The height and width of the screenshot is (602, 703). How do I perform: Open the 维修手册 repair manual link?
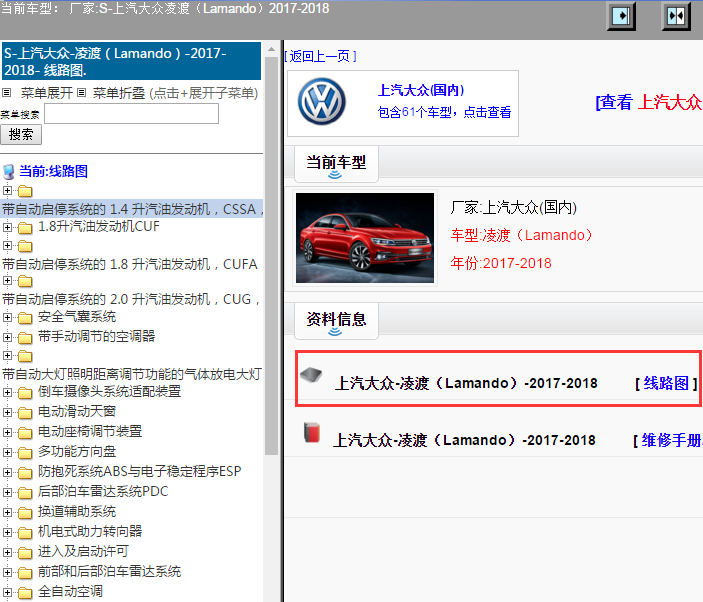(x=672, y=440)
